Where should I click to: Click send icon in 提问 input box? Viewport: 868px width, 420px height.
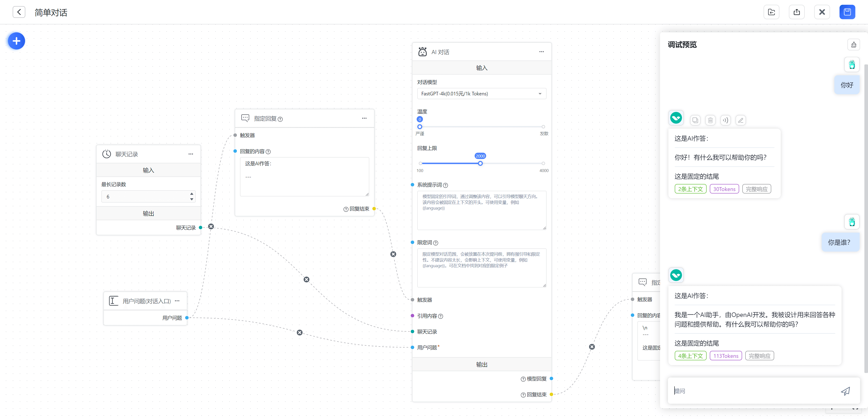845,391
